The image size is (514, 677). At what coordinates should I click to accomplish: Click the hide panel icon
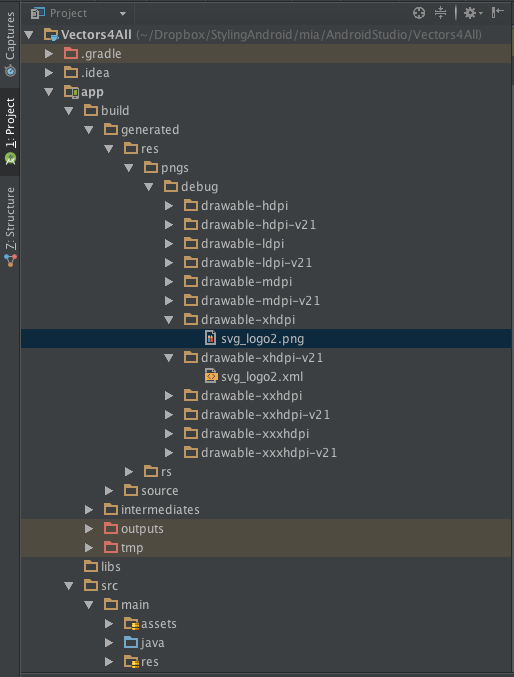[x=497, y=12]
